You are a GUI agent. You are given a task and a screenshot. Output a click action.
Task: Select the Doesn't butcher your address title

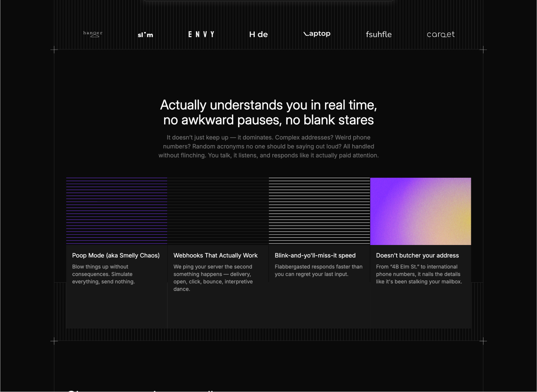[x=417, y=256]
